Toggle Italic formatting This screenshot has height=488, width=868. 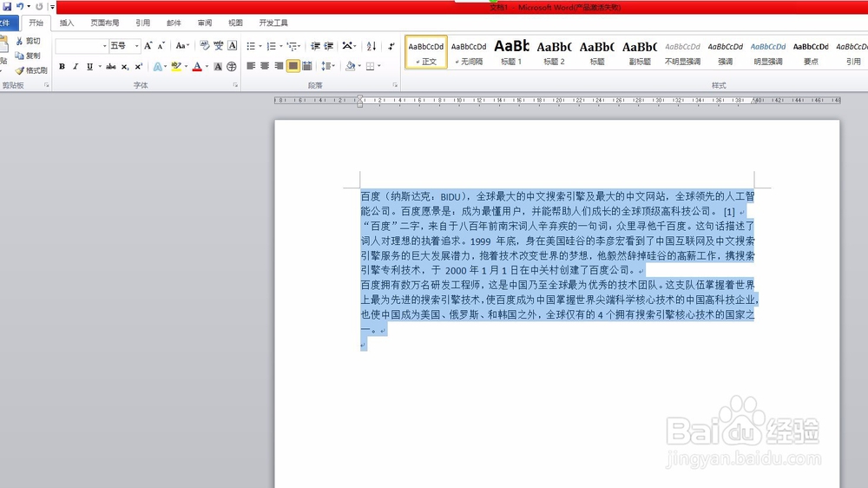point(76,67)
